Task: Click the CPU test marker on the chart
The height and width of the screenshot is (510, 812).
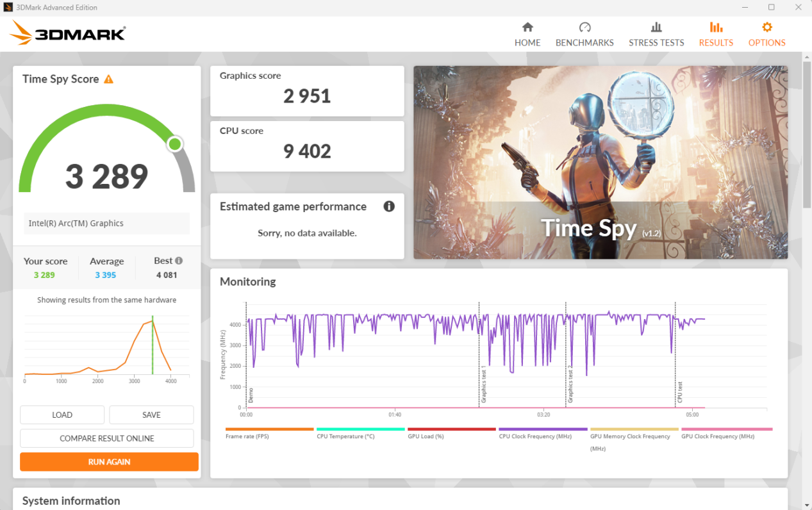Action: tap(680, 391)
